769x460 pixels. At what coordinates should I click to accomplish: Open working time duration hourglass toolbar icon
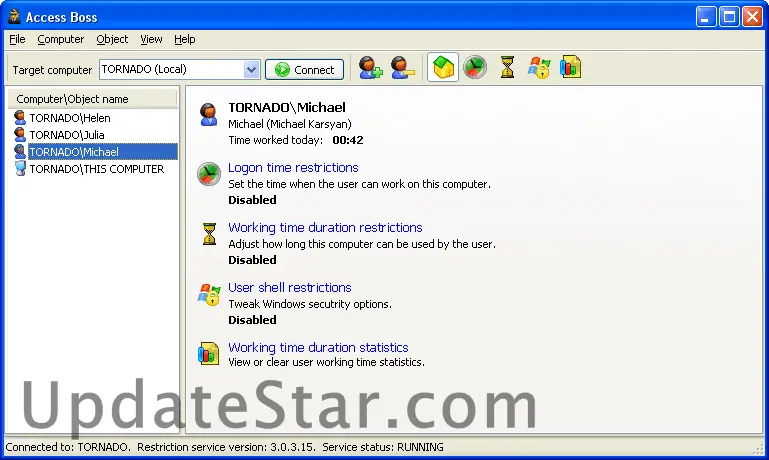click(508, 67)
